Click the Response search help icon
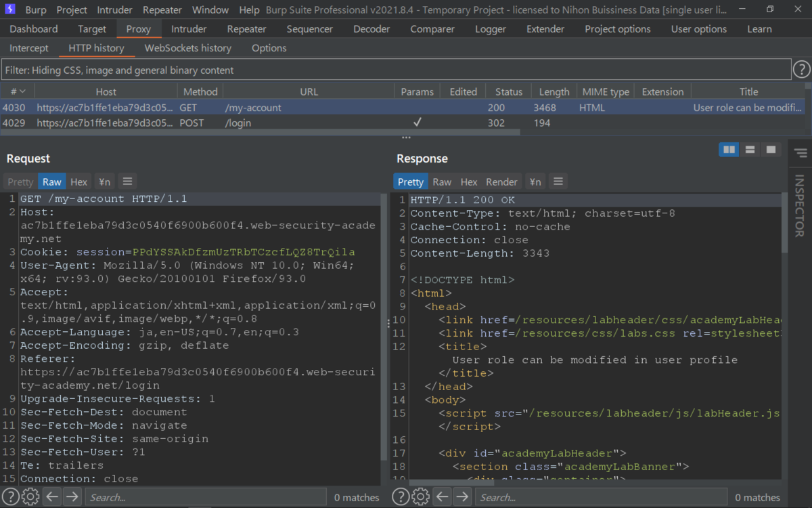The width and height of the screenshot is (812, 508). [x=401, y=496]
